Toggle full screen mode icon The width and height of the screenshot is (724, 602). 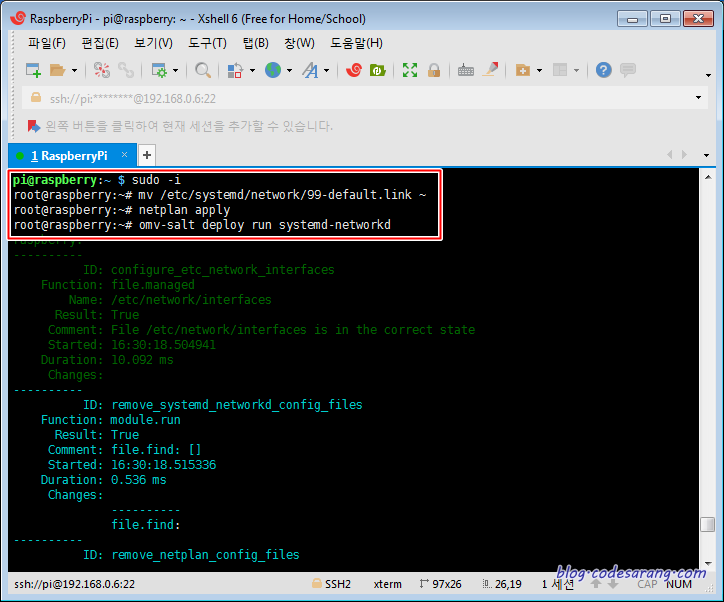pyautogui.click(x=410, y=70)
